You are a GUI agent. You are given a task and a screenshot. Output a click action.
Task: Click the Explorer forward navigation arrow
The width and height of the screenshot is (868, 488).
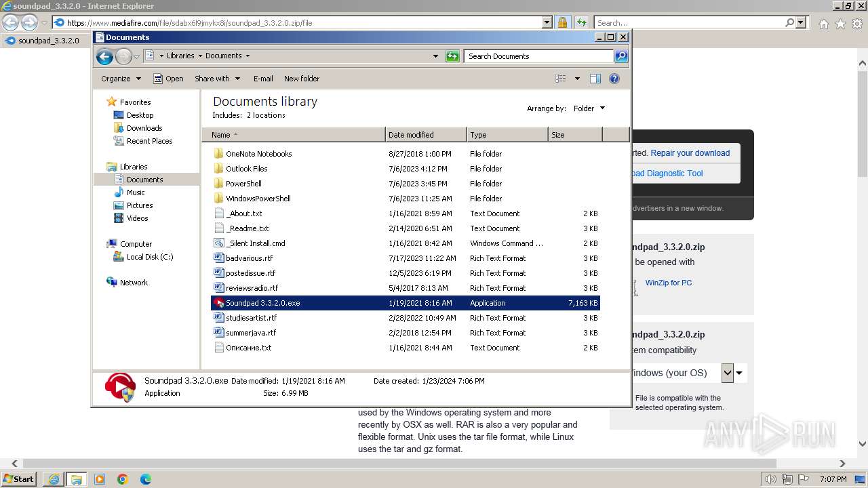(123, 56)
